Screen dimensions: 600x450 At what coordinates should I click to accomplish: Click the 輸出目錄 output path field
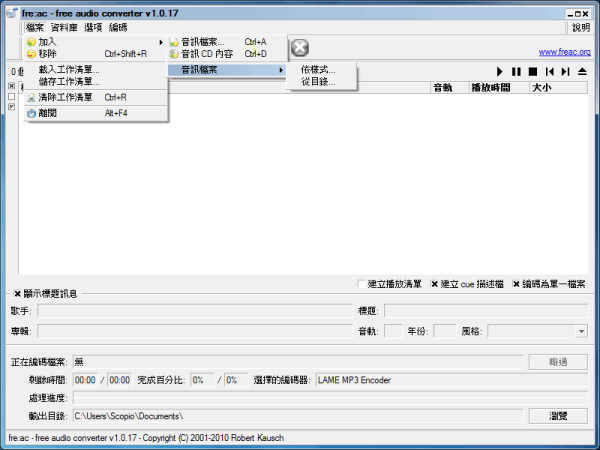coord(298,416)
